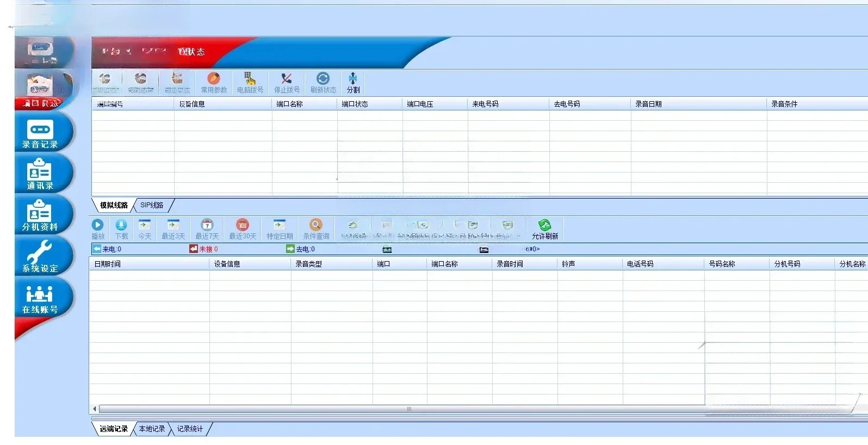Sort by 号码名称 column header
The width and height of the screenshot is (868, 445).
pyautogui.click(x=737, y=264)
